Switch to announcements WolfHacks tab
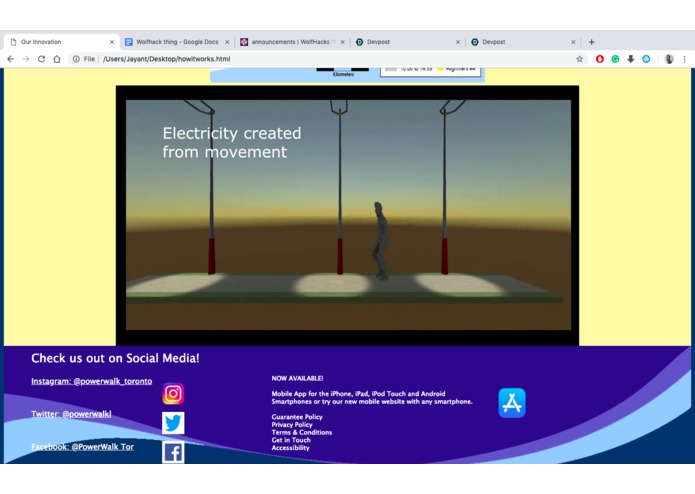The width and height of the screenshot is (695, 494). coord(293,42)
